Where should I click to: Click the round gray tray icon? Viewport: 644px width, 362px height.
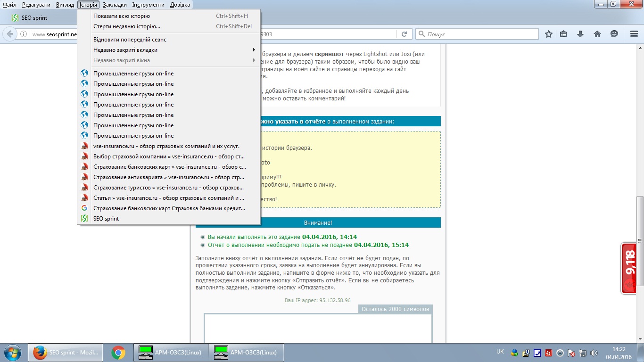pyautogui.click(x=560, y=353)
